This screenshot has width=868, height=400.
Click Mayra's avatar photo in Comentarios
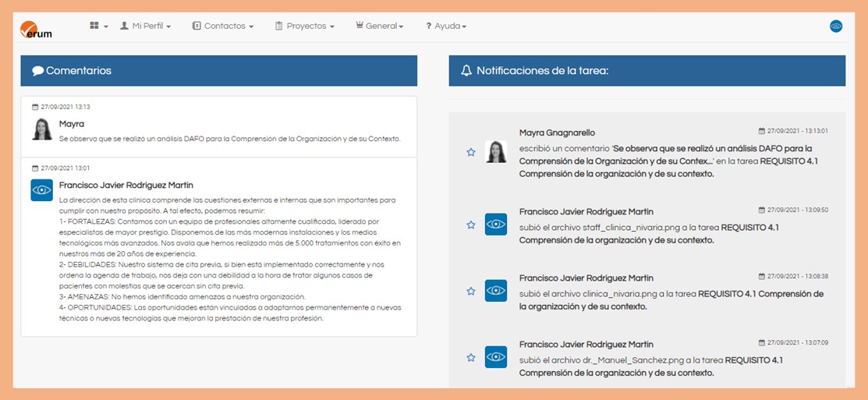click(x=42, y=129)
